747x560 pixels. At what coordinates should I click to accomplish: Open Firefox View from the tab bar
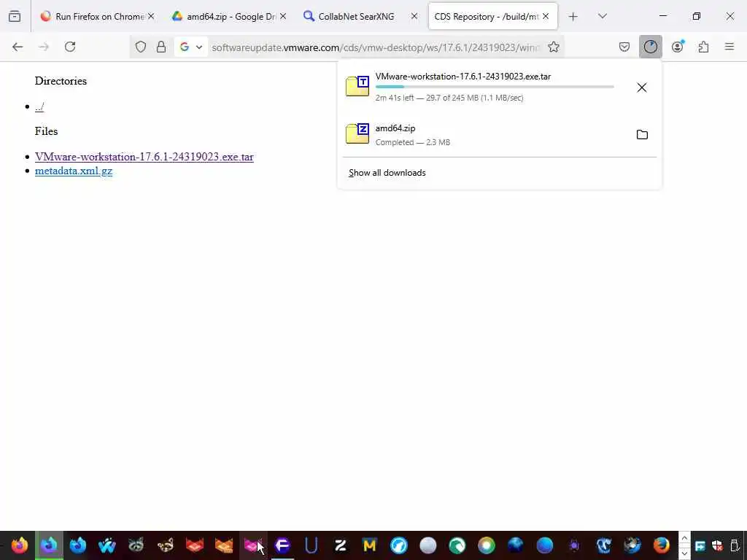coord(15,17)
